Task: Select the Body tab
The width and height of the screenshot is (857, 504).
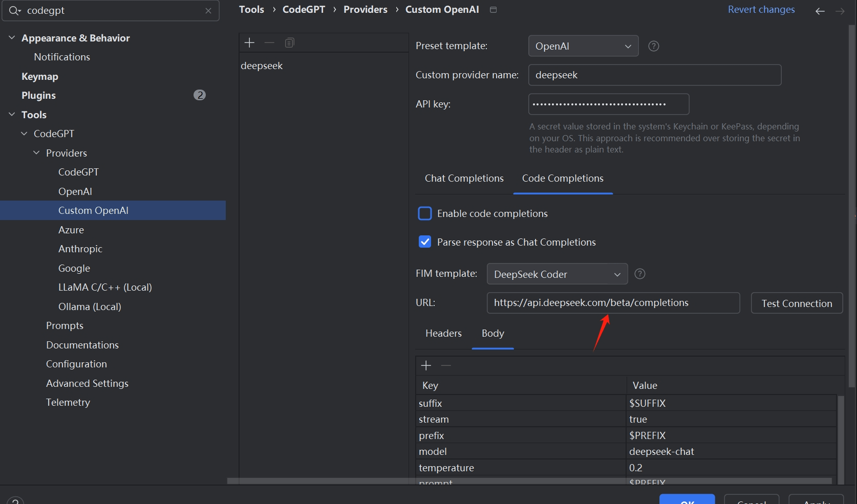Action: (493, 333)
